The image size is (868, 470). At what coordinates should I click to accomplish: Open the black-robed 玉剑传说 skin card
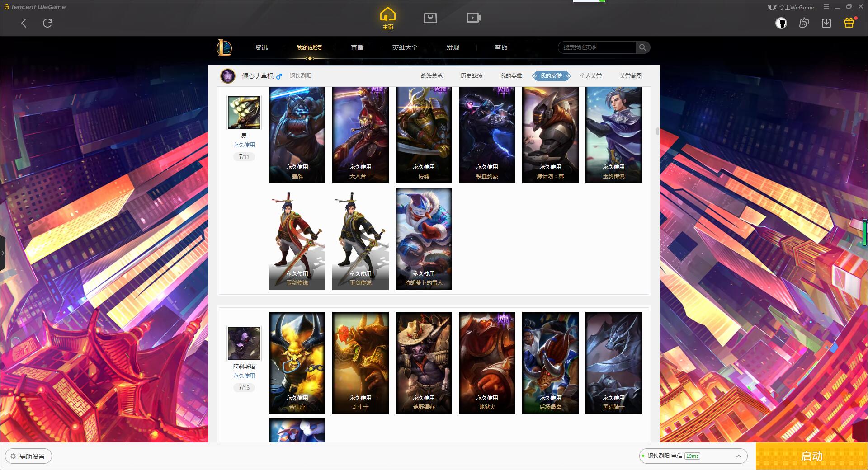[x=360, y=239]
